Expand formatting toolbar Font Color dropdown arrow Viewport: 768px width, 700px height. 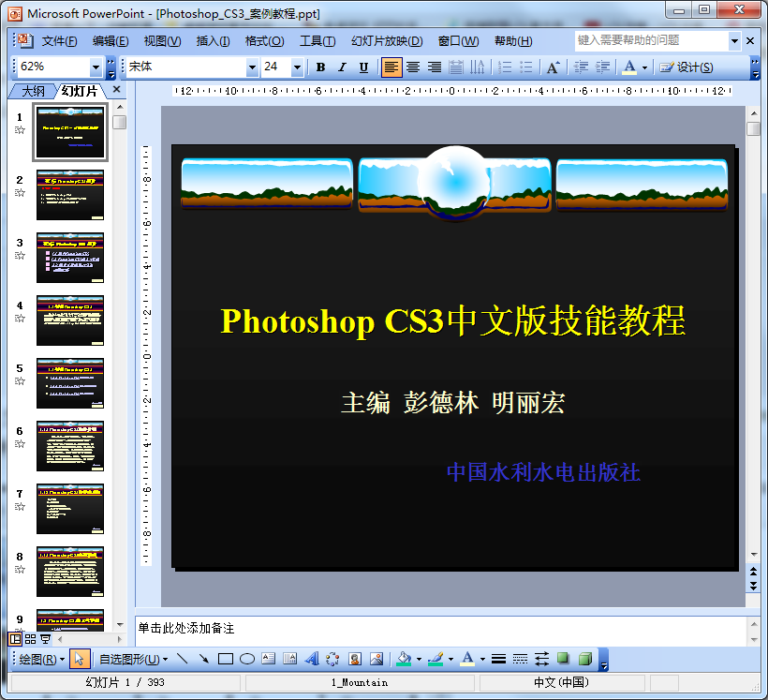click(x=644, y=67)
